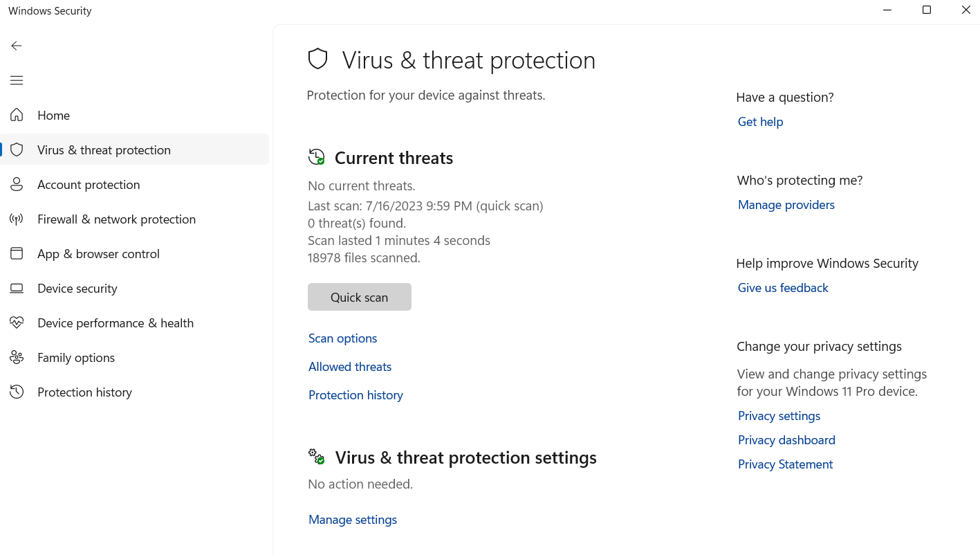Open Allowed threats link
Viewport: 980px width, 555px height.
350,367
